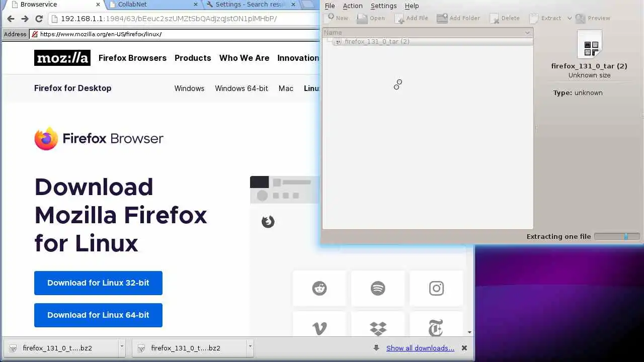
Task: Open first firefox_131_0 download's menu arrow
Action: 121,347
